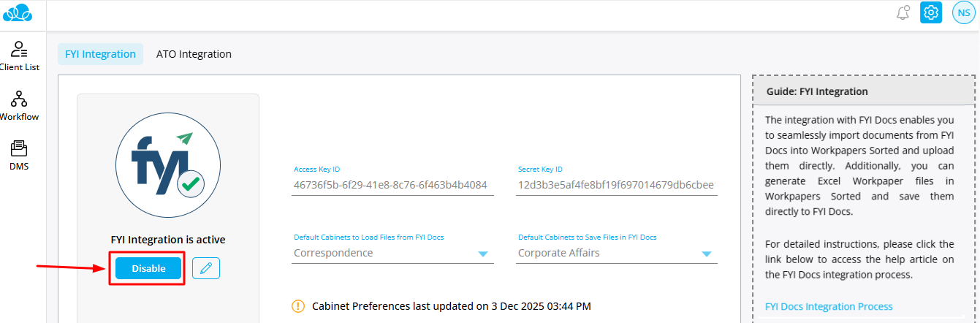The height and width of the screenshot is (323, 980).
Task: Disable the FYI integration
Action: (x=148, y=268)
